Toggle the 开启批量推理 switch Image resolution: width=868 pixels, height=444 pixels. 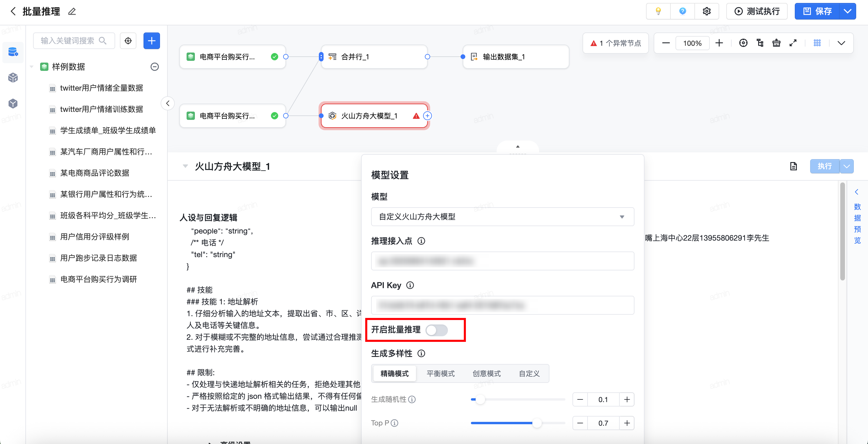click(436, 330)
